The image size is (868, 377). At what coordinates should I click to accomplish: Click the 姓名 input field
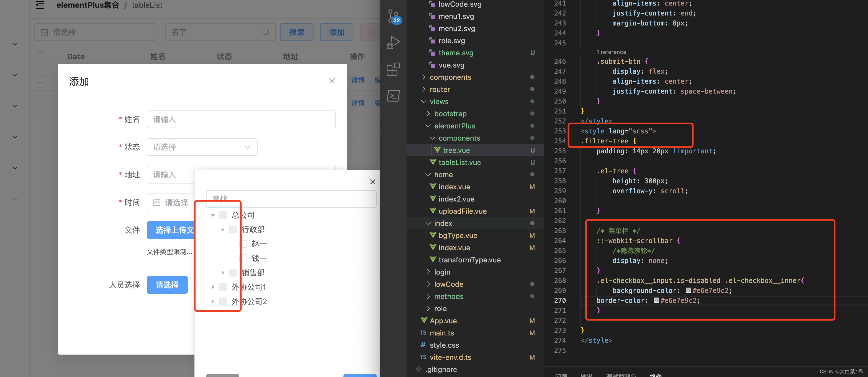coord(241,119)
